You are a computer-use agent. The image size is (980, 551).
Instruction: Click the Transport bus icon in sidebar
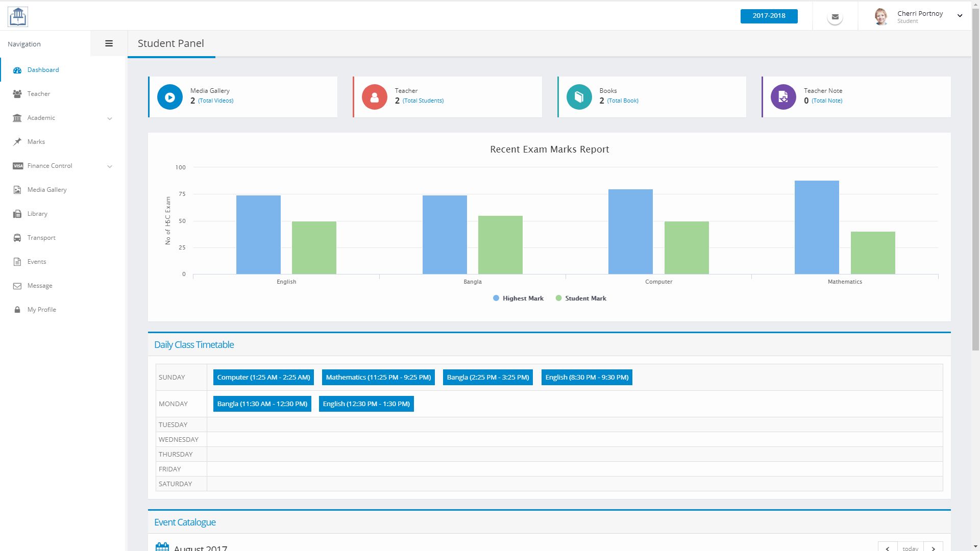click(17, 238)
